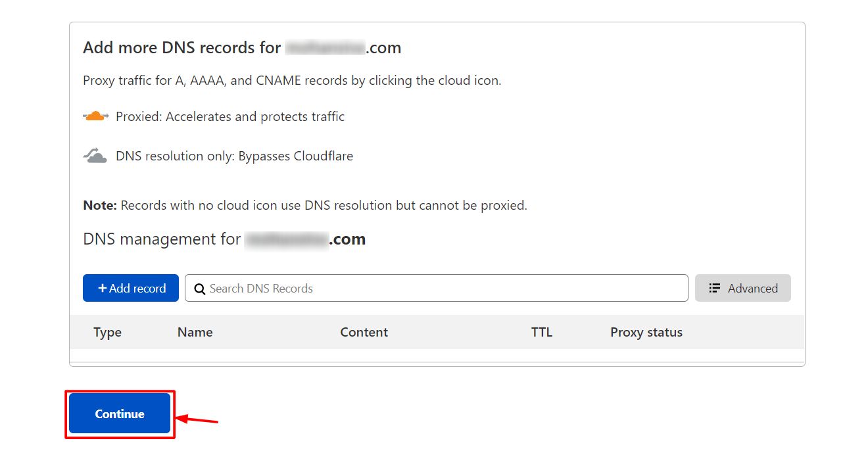868x449 pixels.
Task: Click the list icon on Advanced button
Action: [x=715, y=289]
